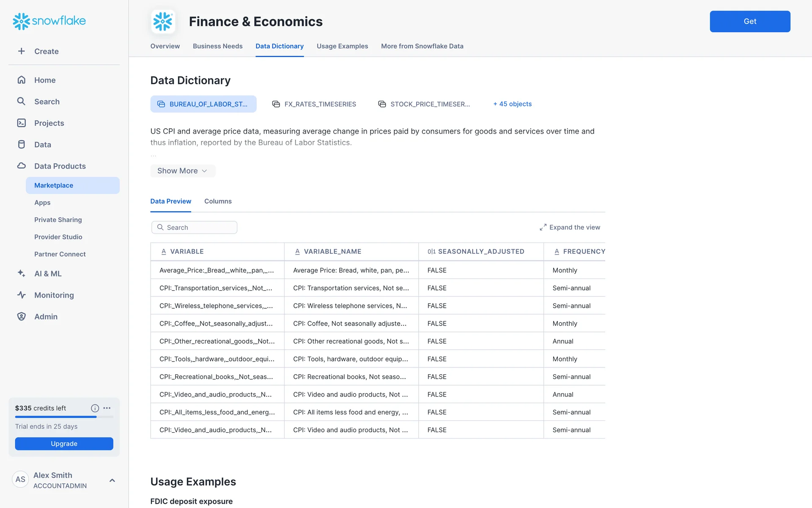Click the Create plus icon
This screenshot has width=812, height=508.
22,51
